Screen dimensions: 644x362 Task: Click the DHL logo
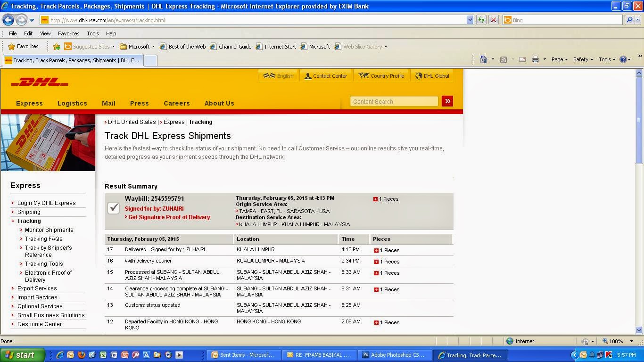pyautogui.click(x=40, y=82)
